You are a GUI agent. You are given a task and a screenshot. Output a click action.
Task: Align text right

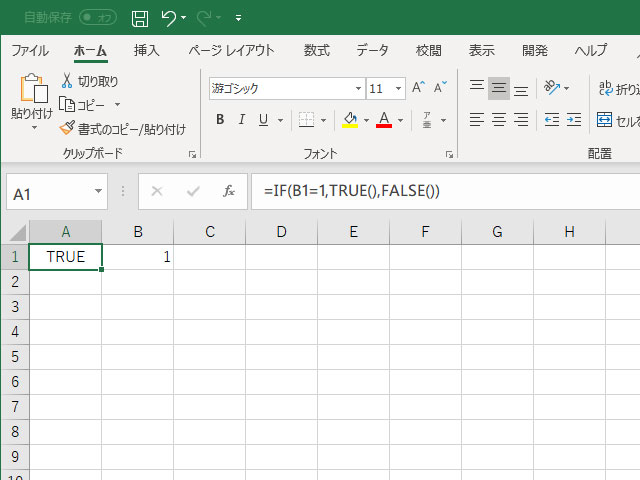pos(521,120)
